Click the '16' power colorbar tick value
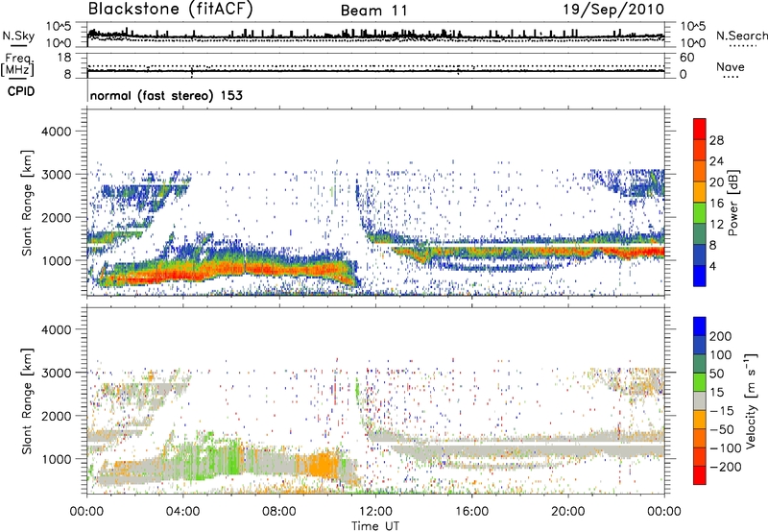768x532 pixels. click(x=716, y=204)
